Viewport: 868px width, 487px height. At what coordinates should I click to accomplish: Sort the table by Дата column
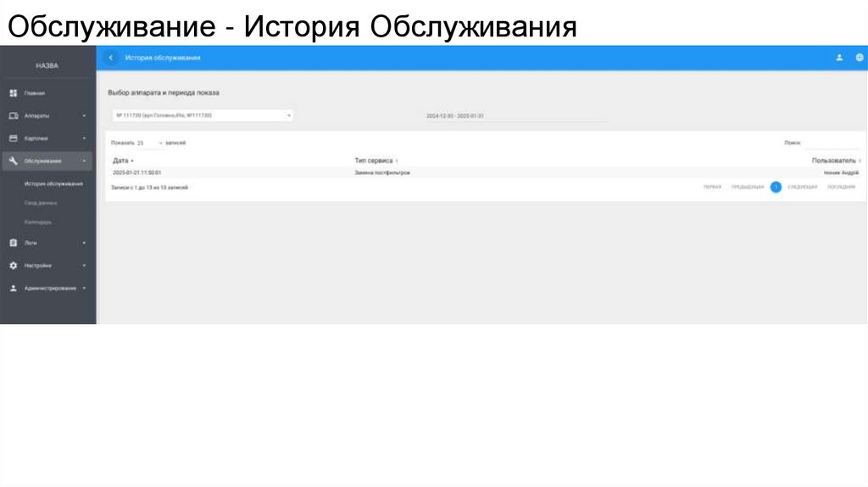pos(123,160)
